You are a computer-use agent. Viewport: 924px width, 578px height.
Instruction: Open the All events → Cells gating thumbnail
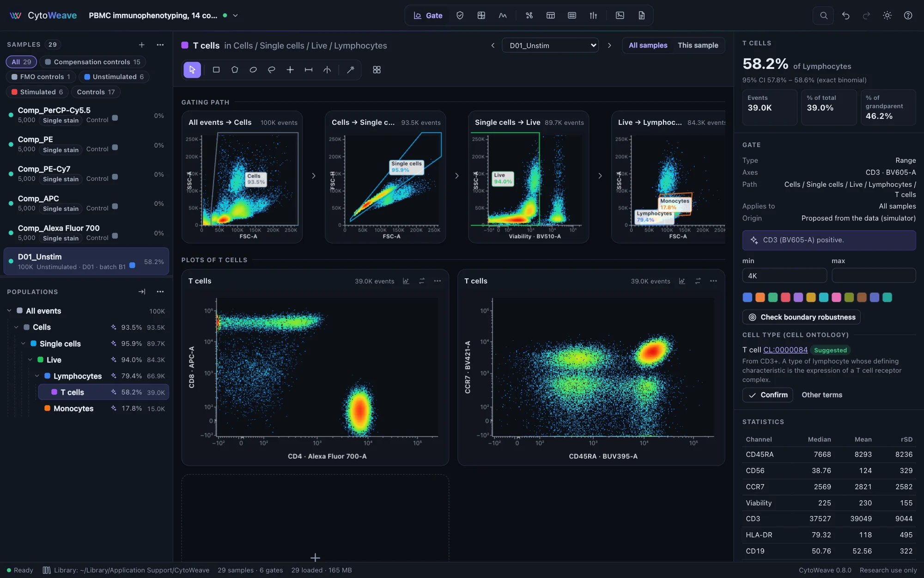click(242, 177)
